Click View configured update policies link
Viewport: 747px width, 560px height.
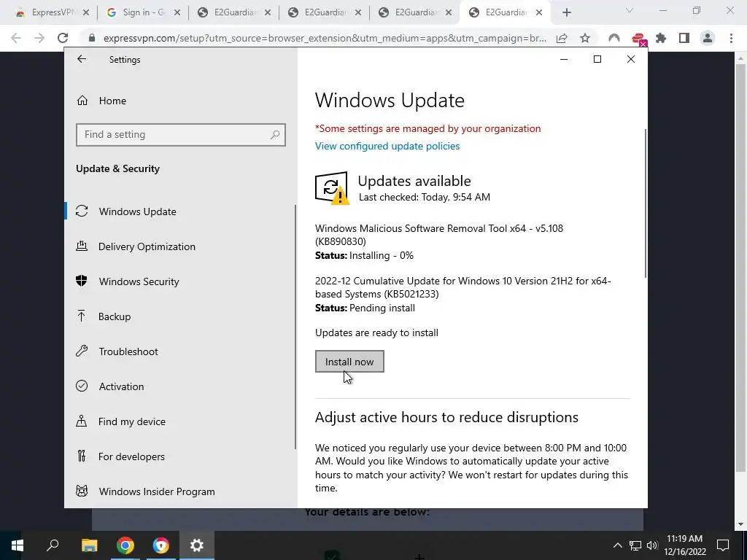(387, 146)
